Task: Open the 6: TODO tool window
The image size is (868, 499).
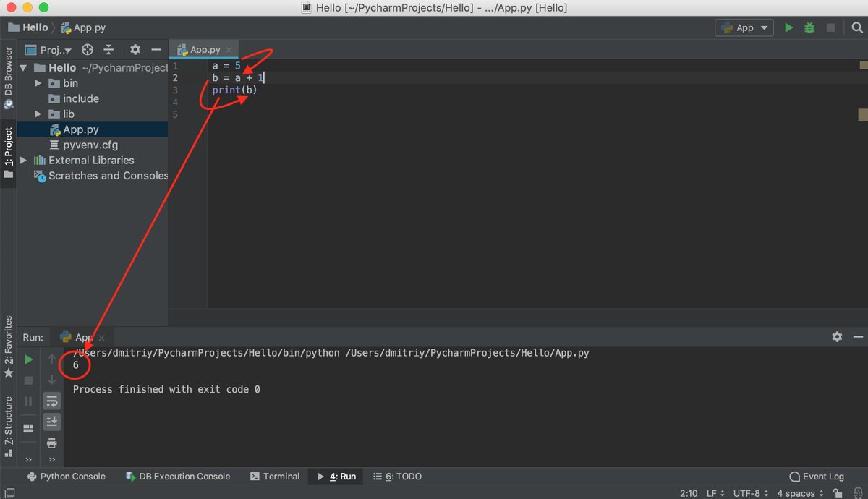Action: pos(397,477)
